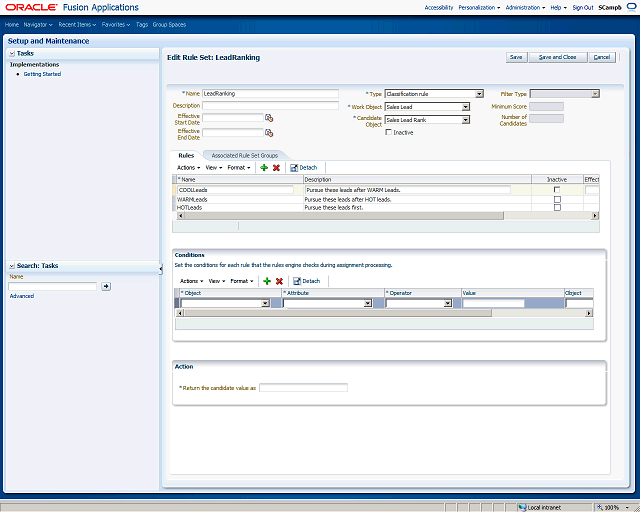
Task: Click the Tasks search Name field
Action: point(53,286)
